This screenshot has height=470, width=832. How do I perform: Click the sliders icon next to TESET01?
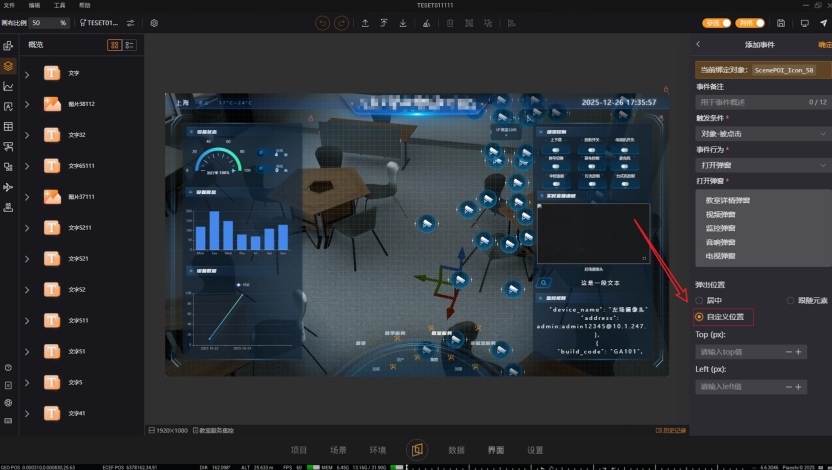pos(131,23)
